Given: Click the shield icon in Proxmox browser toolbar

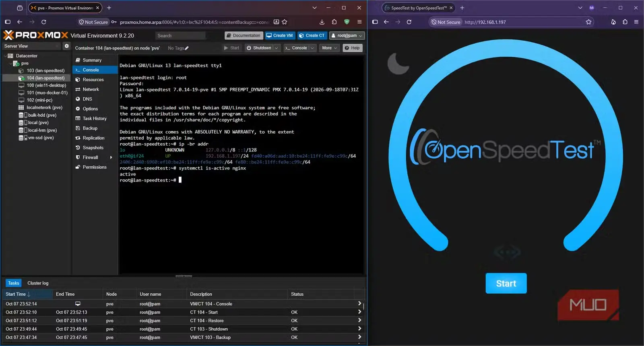Looking at the screenshot, I should point(347,22).
